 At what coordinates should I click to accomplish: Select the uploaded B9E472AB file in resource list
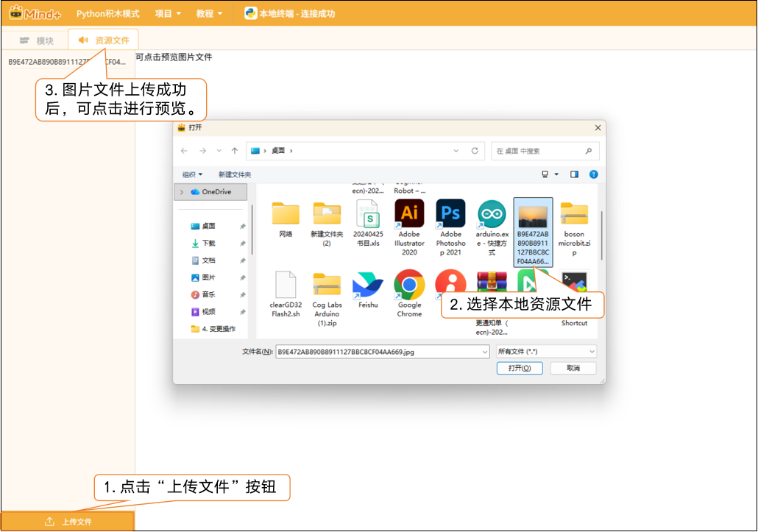click(66, 62)
